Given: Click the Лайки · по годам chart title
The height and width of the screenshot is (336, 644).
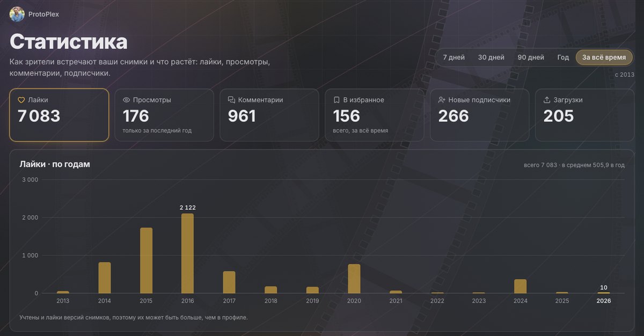Looking at the screenshot, I should click(x=55, y=164).
